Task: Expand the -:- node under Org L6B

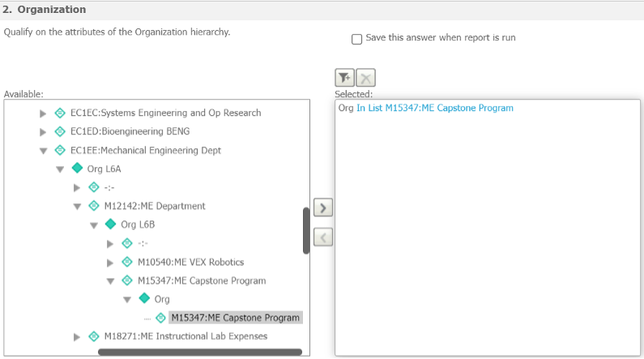Action: point(110,244)
